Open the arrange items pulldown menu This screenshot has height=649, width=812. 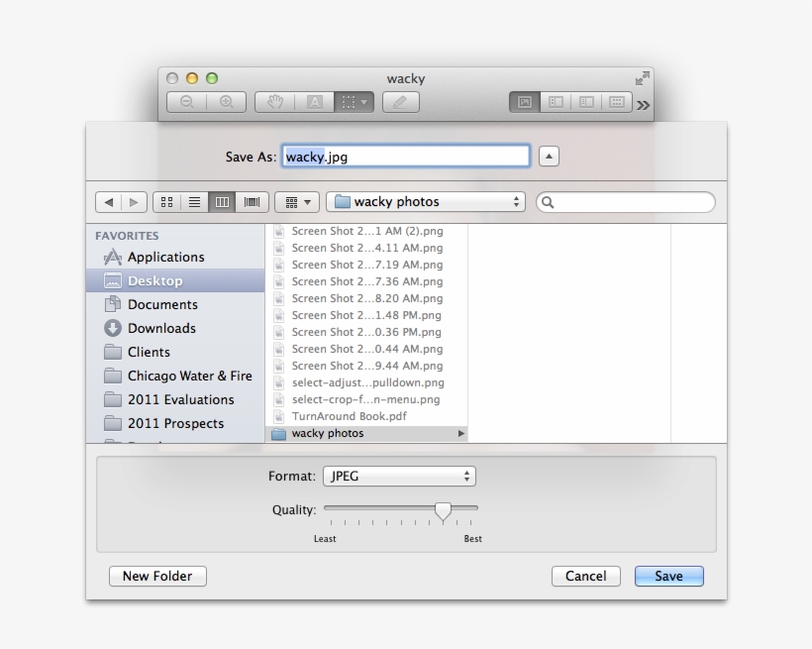pyautogui.click(x=295, y=201)
